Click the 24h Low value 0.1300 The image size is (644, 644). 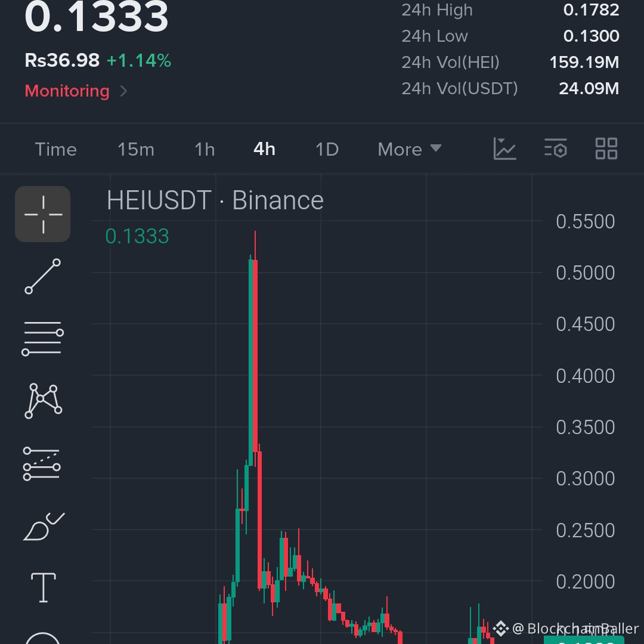pyautogui.click(x=591, y=36)
